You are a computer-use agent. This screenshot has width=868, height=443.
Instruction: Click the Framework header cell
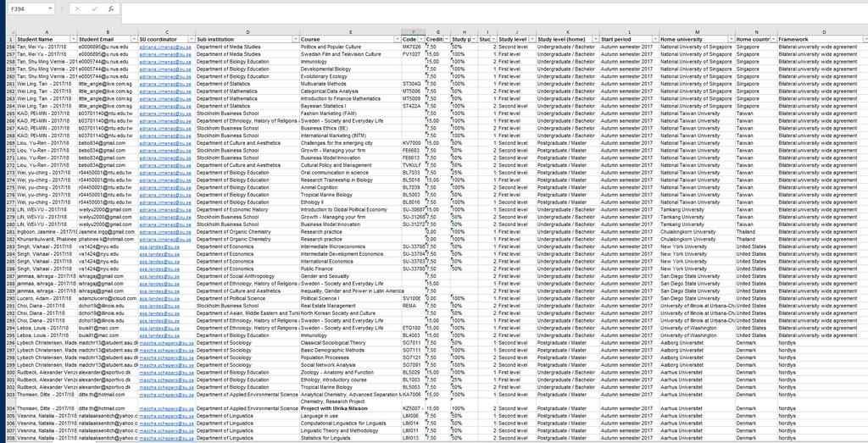tap(823, 40)
